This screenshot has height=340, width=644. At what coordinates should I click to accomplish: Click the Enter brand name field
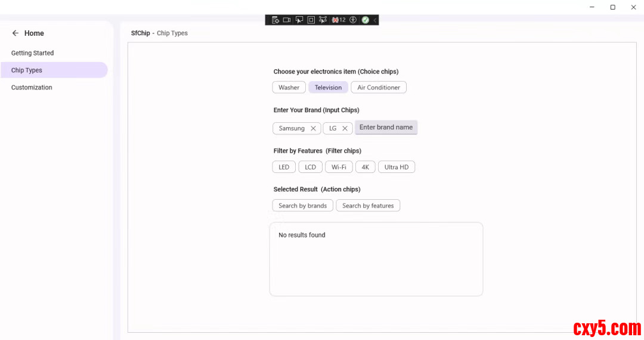(x=386, y=128)
